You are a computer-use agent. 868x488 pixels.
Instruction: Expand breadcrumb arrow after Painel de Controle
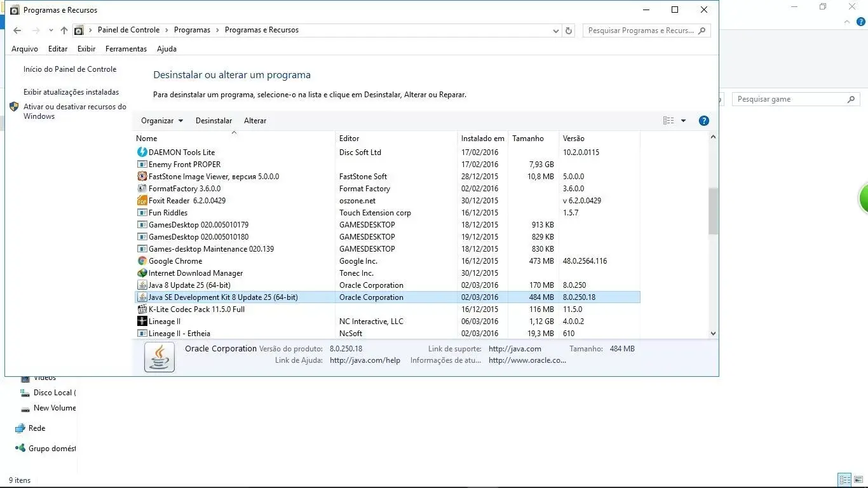pos(167,30)
